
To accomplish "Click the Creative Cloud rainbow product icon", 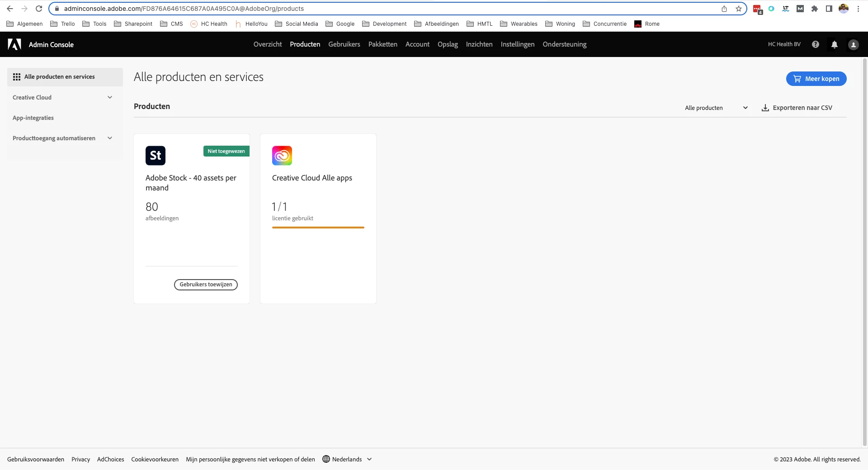I will [282, 156].
